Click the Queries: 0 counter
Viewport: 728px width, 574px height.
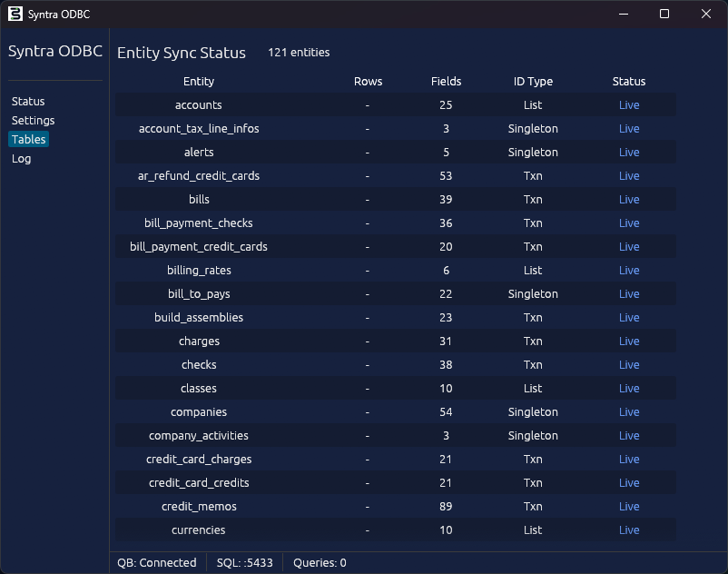[x=319, y=562]
